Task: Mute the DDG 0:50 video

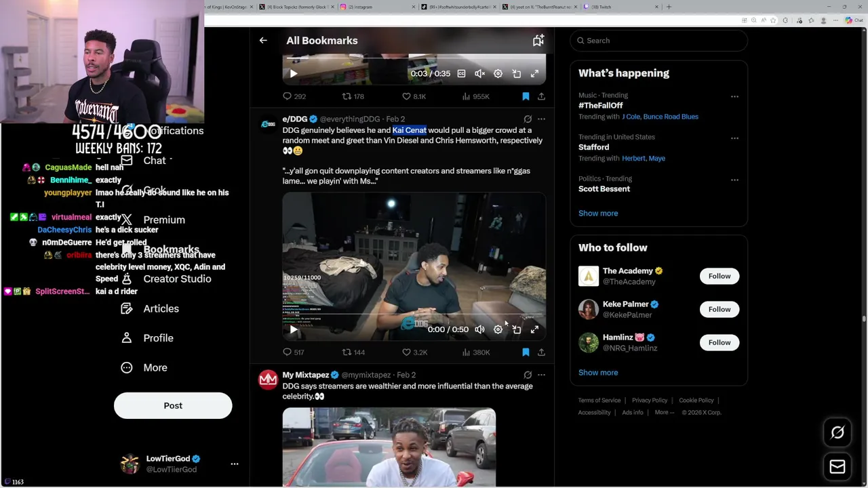Action: (479, 329)
